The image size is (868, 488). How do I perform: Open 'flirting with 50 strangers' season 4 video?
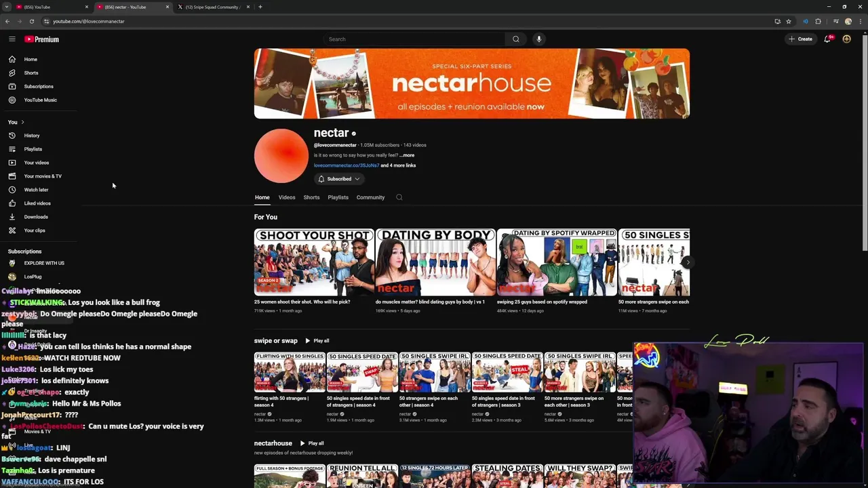[x=290, y=372]
